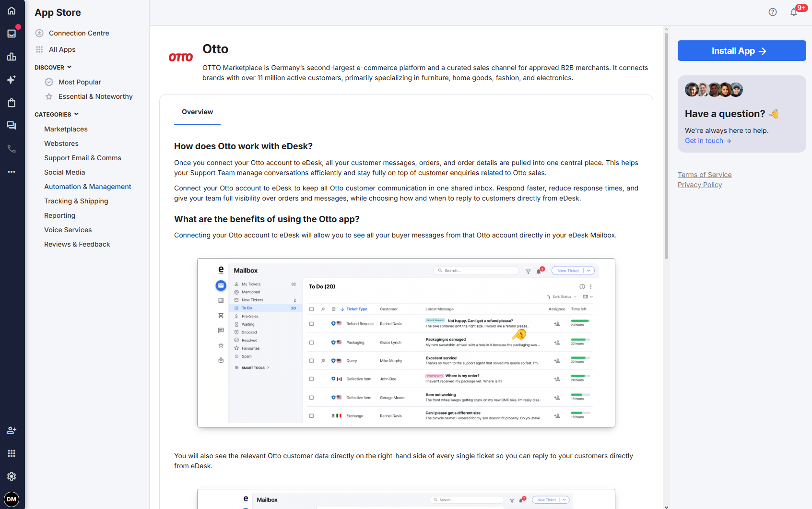Collapse the Categories section
Image resolution: width=812 pixels, height=509 pixels.
57,114
